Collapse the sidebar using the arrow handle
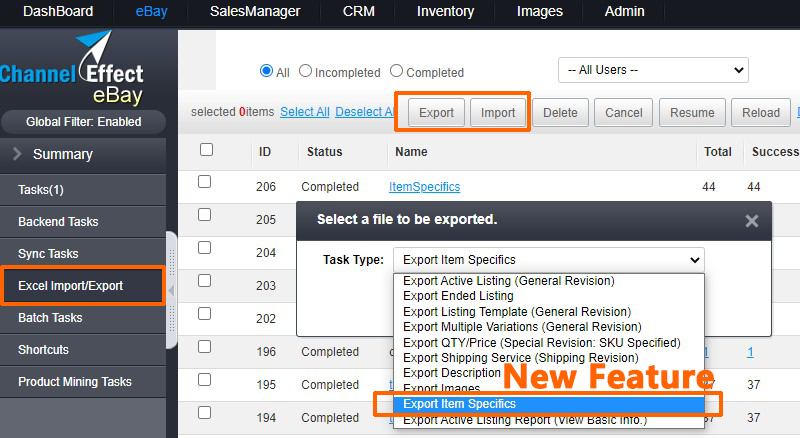Viewport: 800px width, 438px height. [x=171, y=290]
